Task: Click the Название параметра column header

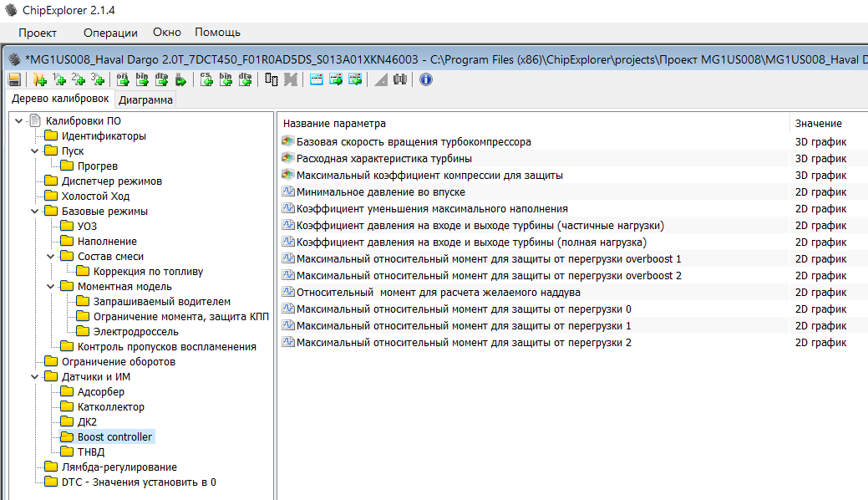Action: coord(334,124)
